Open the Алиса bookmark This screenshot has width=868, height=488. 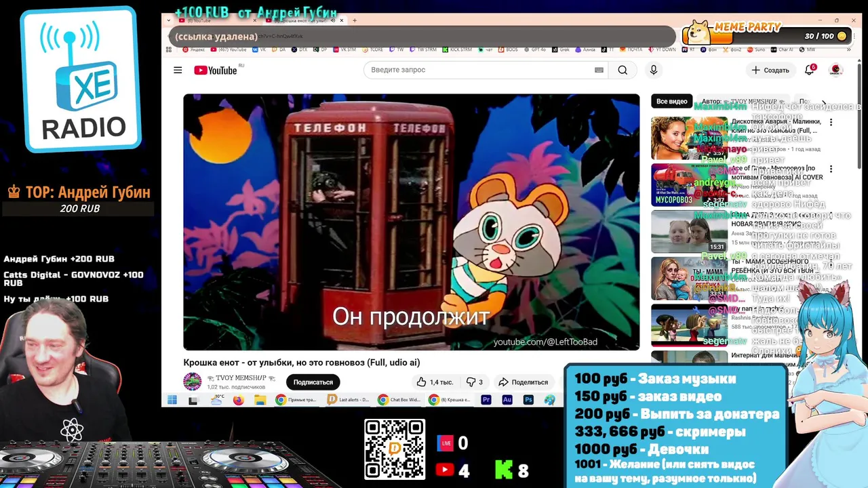pos(587,49)
